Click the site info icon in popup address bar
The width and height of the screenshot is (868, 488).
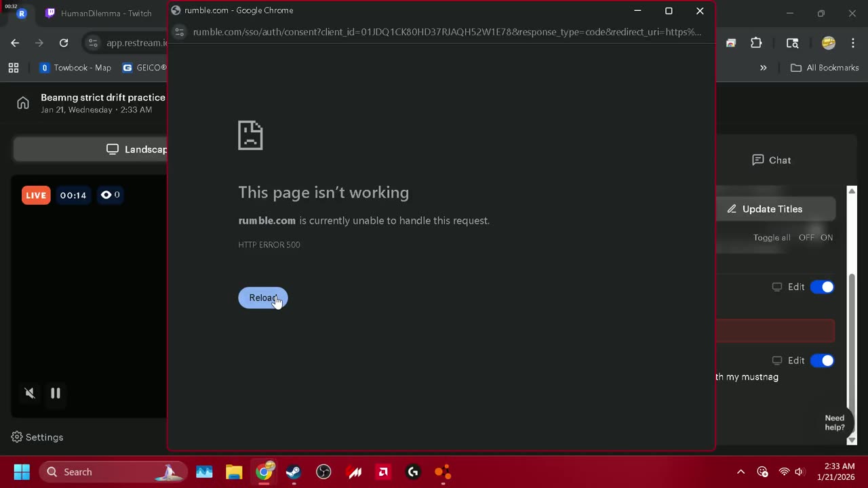click(180, 32)
